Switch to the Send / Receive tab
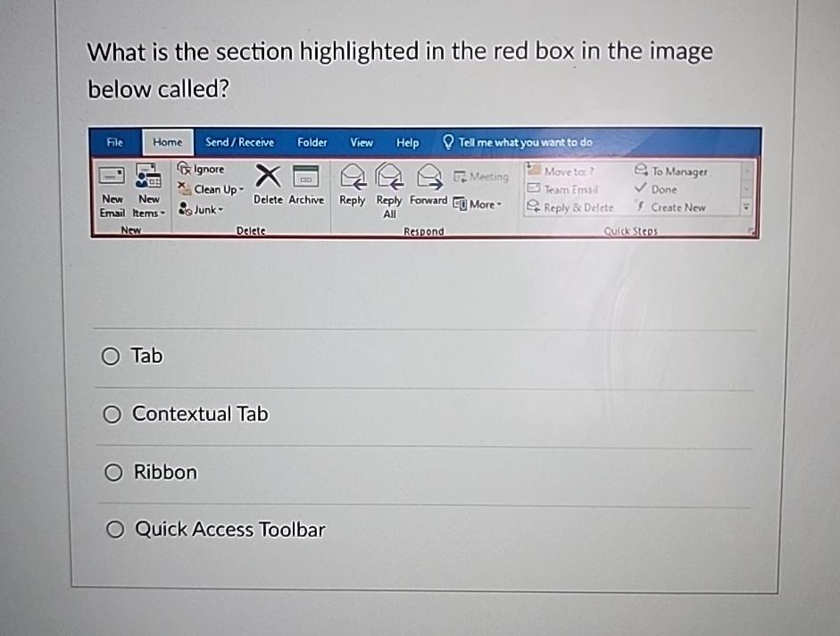Screen dimensions: 840x636 239,142
